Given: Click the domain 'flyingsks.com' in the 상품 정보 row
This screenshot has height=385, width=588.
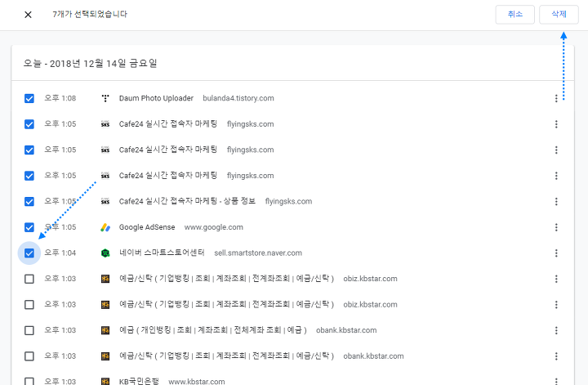Looking at the screenshot, I should (288, 202).
